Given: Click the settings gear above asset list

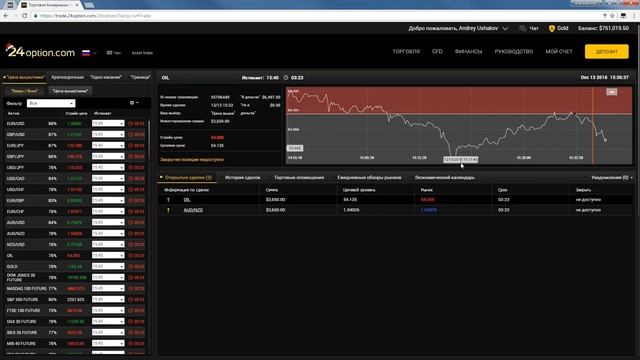Looking at the screenshot, I should coord(132,103).
